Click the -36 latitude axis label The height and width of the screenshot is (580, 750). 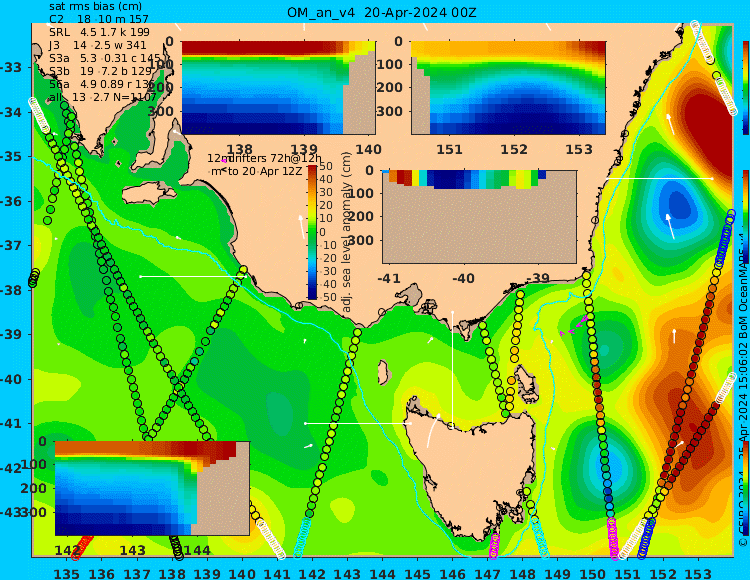[x=11, y=201]
